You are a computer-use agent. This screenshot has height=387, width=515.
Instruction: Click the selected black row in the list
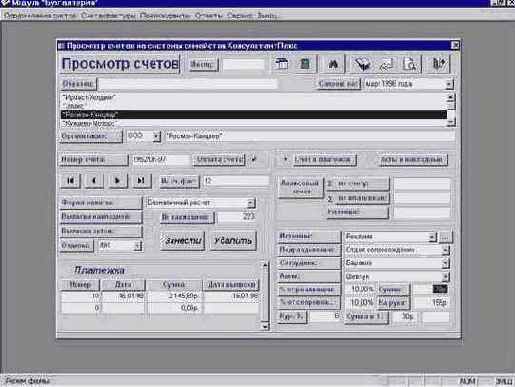(253, 115)
